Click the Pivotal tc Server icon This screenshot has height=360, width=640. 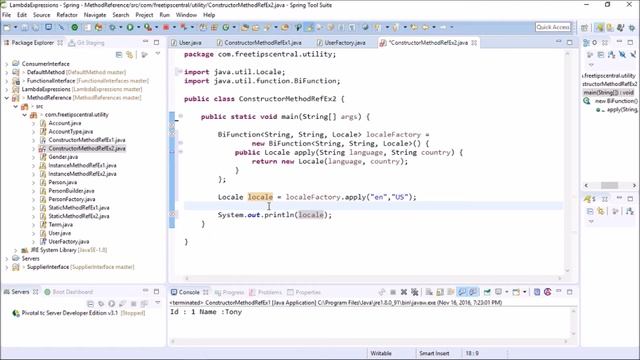16,313
